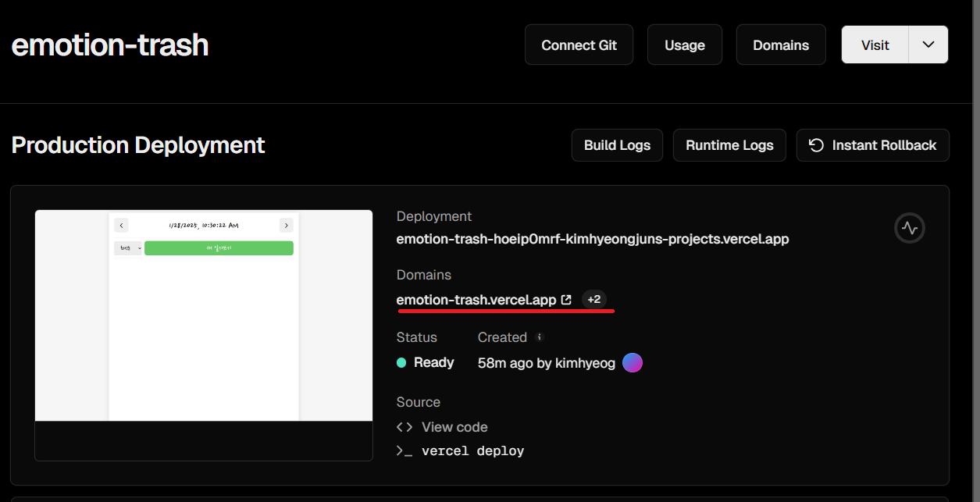Click the info icon next to Created
This screenshot has width=980, height=502.
(539, 337)
